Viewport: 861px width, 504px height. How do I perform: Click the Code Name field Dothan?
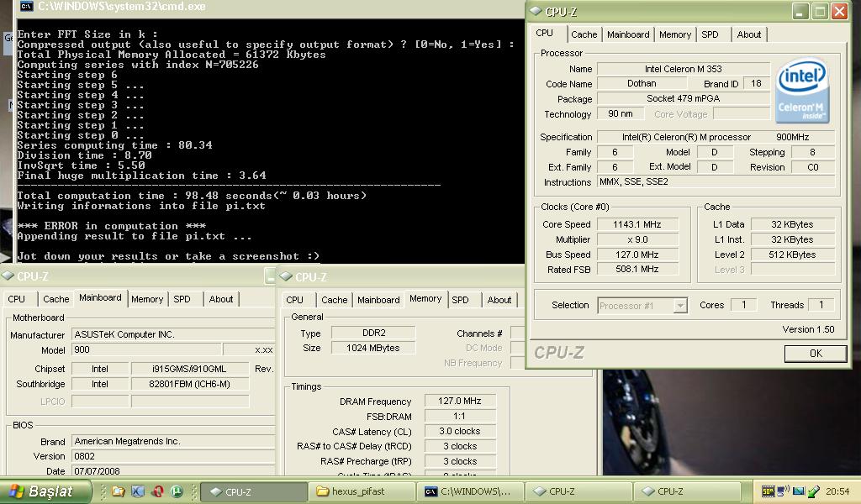tap(642, 83)
